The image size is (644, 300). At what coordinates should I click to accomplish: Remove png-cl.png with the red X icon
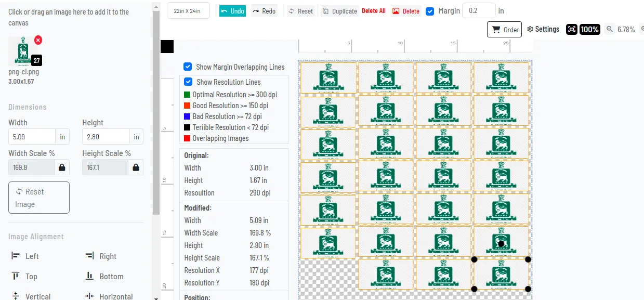point(38,40)
